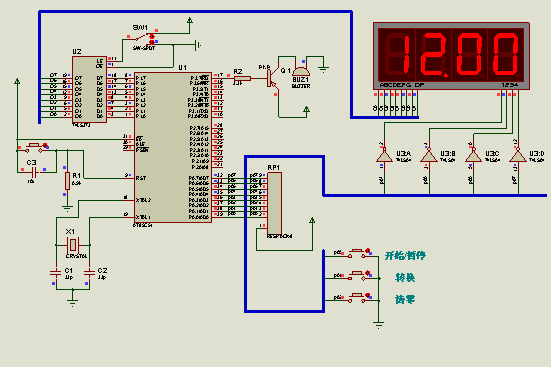Click the ABCDEFG DP pin label on display
The image size is (552, 368).
click(402, 85)
